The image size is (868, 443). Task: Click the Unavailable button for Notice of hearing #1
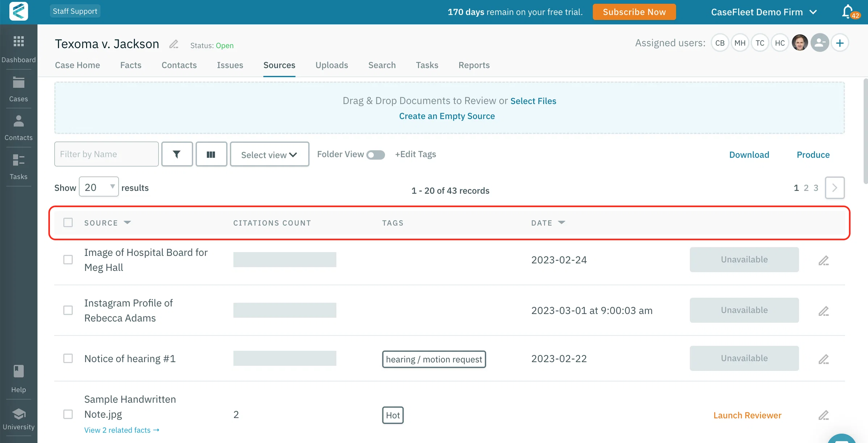click(x=744, y=358)
